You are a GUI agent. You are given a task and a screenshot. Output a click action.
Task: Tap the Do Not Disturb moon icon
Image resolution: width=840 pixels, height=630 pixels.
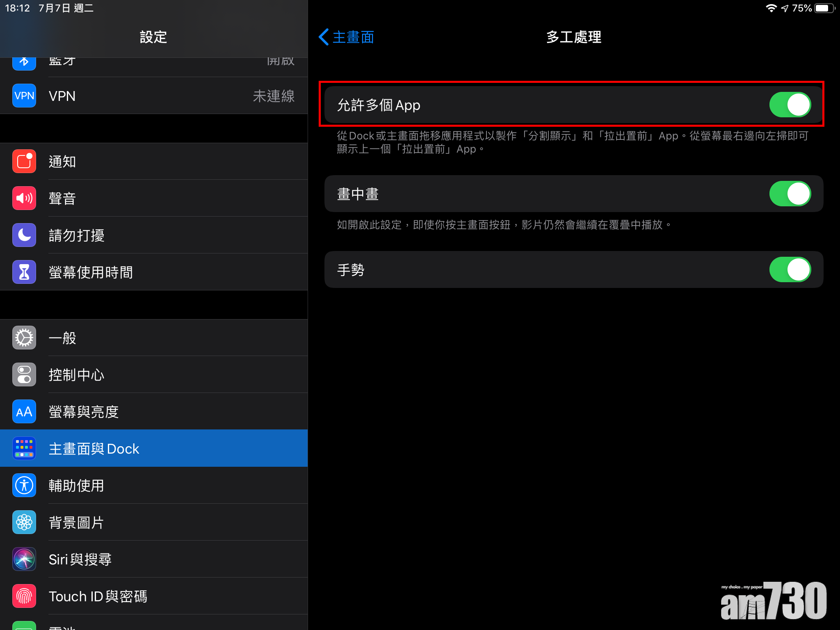click(24, 235)
